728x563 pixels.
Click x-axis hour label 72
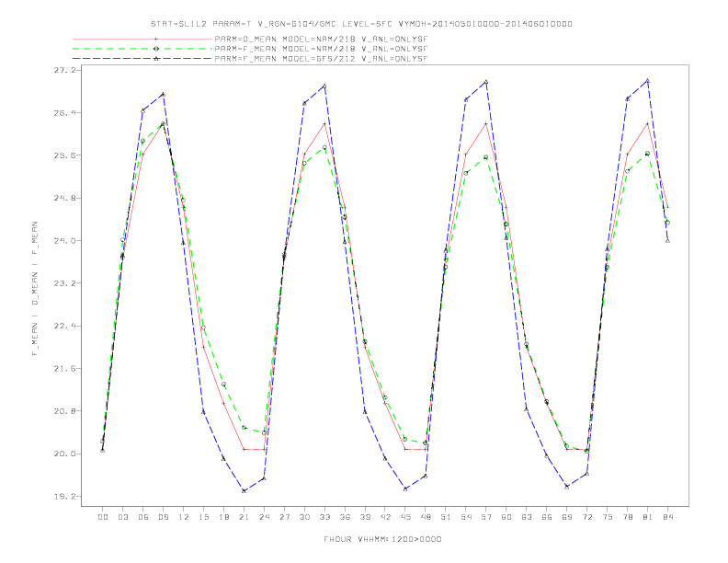pos(587,517)
